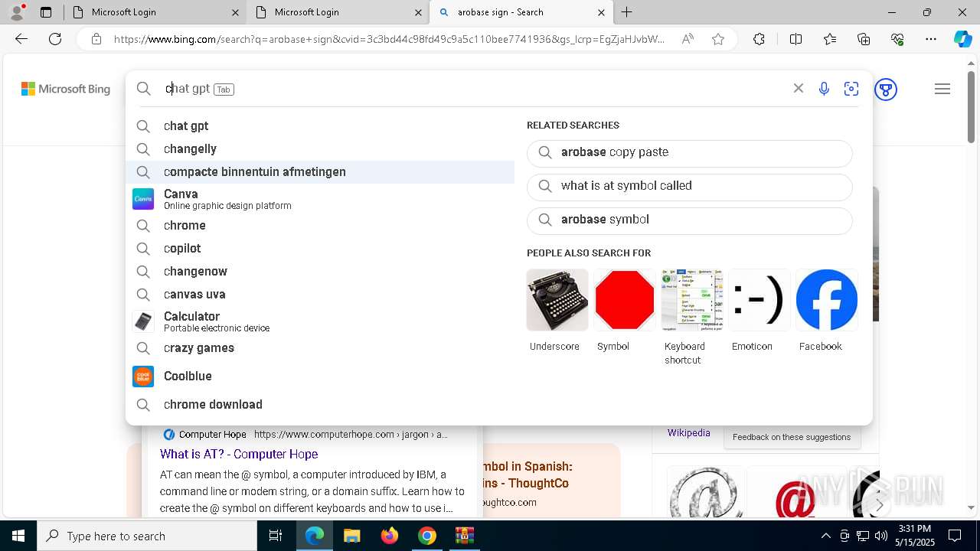
Task: Open Edge Settings and more menu
Action: [931, 39]
